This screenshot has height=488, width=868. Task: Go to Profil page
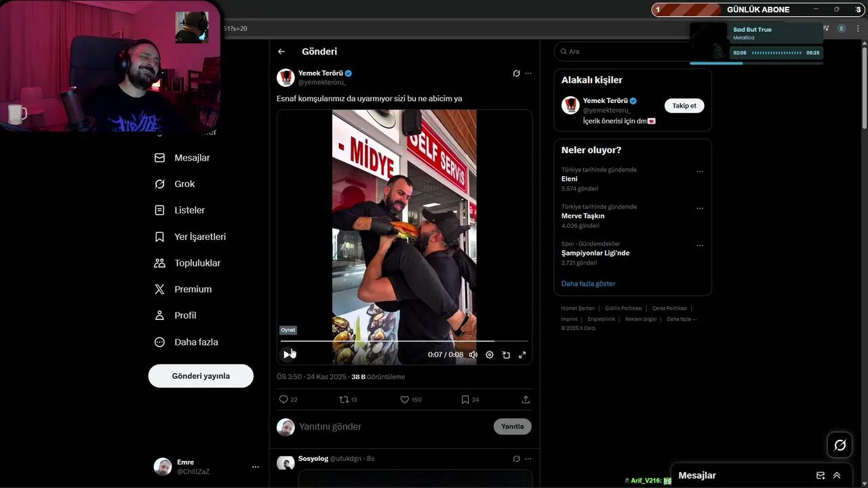pos(175,315)
